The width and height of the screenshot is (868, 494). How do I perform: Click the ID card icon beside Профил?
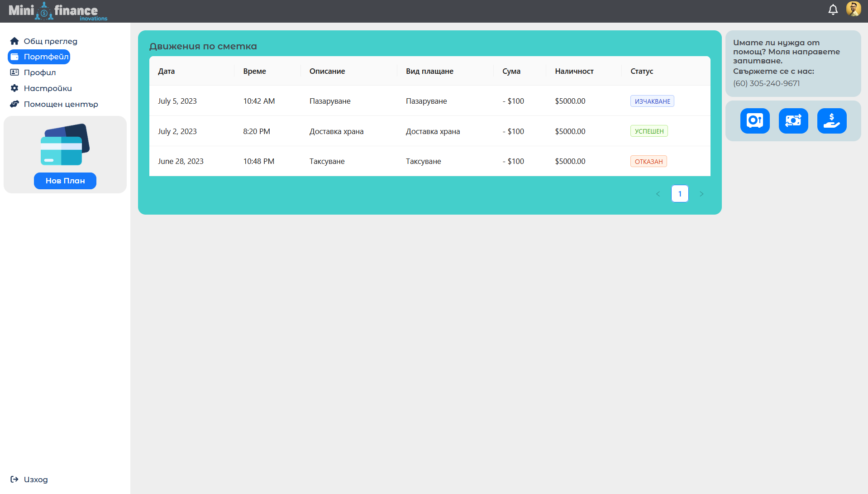[14, 72]
